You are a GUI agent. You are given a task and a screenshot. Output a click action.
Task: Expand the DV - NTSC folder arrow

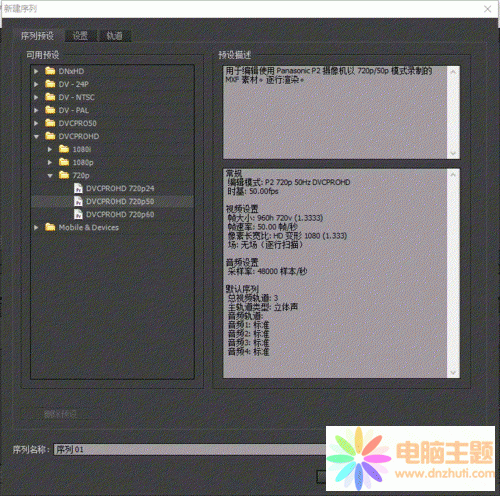click(36, 97)
